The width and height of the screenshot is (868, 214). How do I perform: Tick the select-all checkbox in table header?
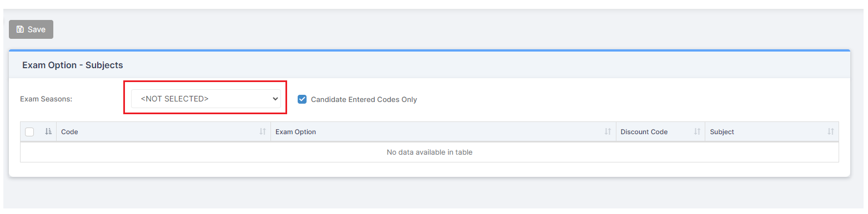(x=30, y=132)
